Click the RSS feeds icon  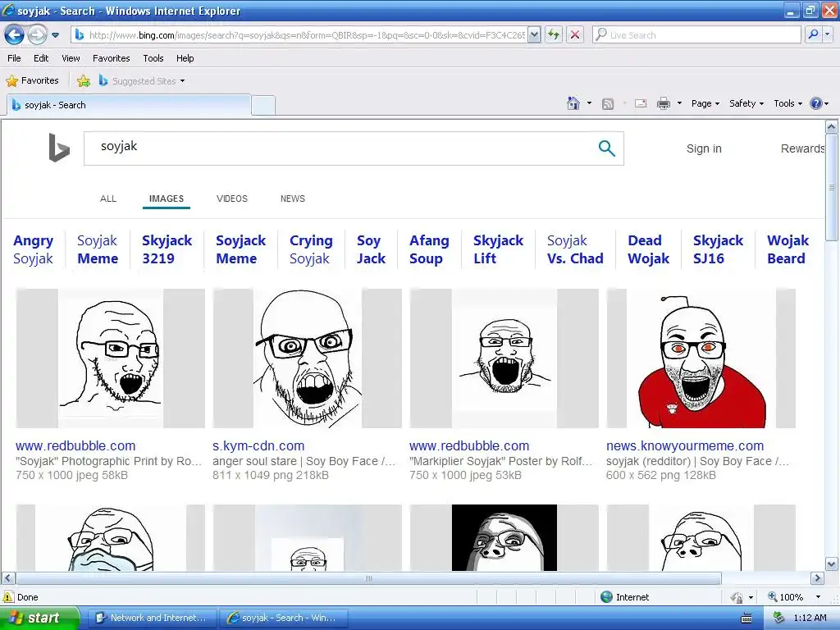pos(608,104)
